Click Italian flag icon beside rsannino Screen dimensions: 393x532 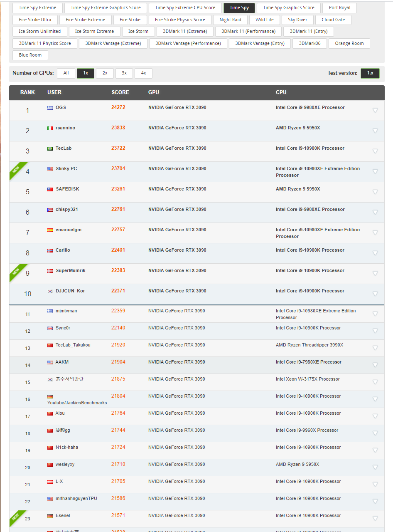pos(50,128)
